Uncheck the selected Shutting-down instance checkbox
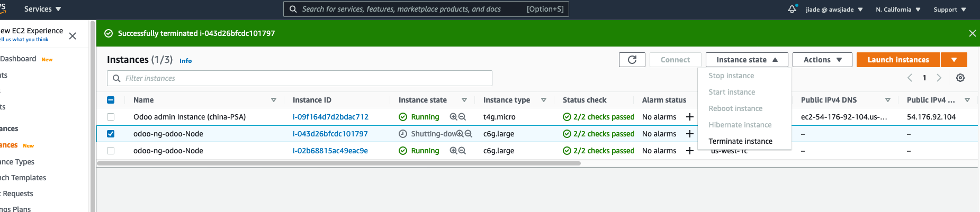 pyautogui.click(x=111, y=134)
